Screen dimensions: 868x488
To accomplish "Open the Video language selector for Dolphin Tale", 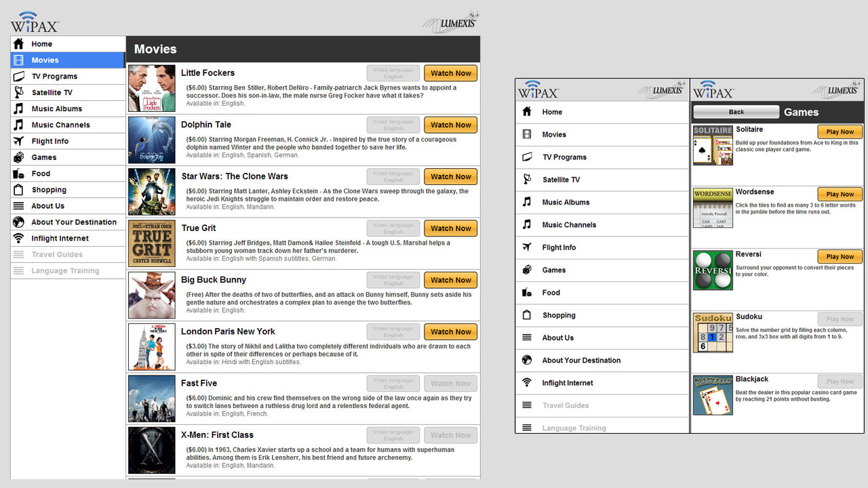I will 393,125.
